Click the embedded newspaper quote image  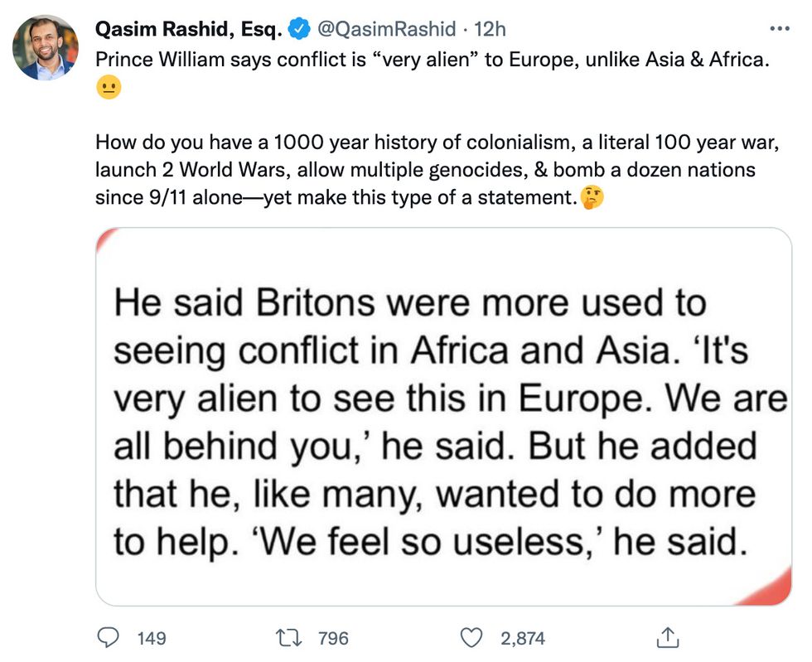[447, 414]
